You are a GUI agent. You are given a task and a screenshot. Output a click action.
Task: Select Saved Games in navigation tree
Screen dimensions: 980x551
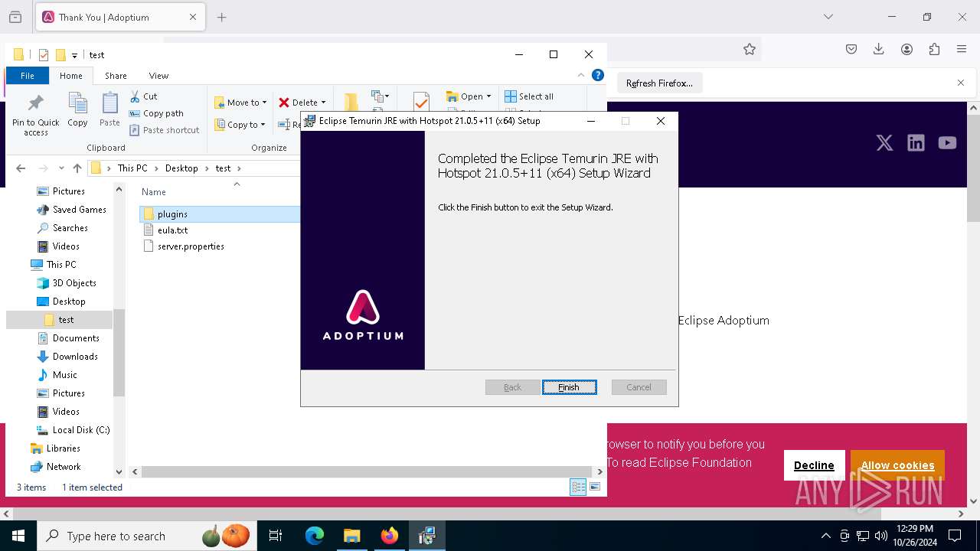click(79, 210)
